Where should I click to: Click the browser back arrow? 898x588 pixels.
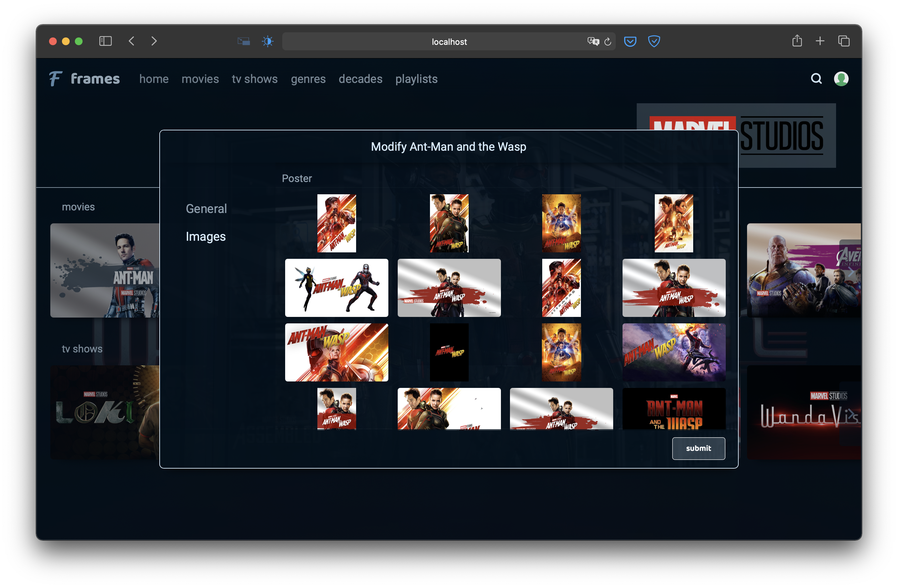[132, 41]
